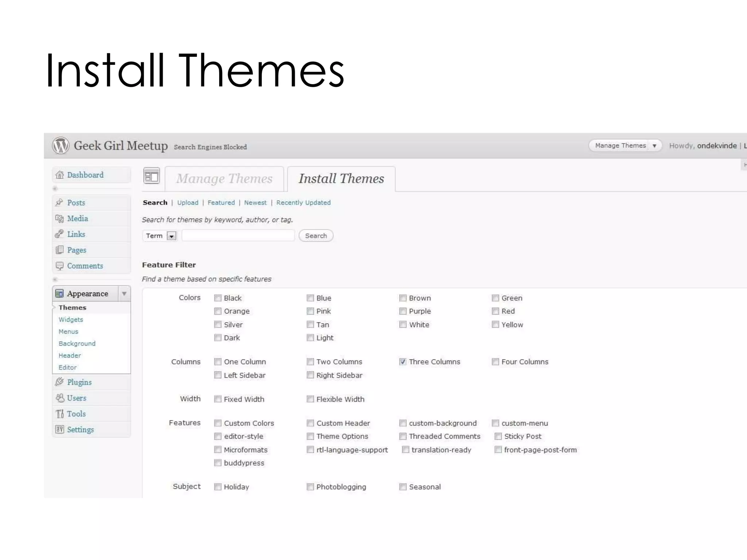Open the Editor submenu item

point(67,367)
